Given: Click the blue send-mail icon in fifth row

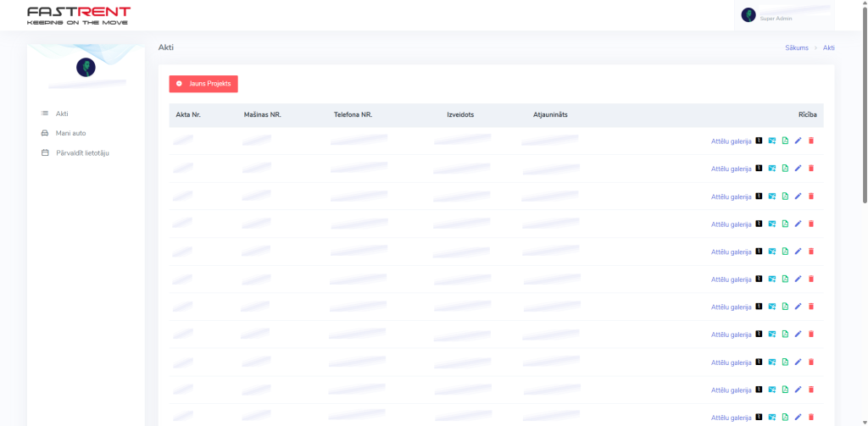Looking at the screenshot, I should pos(772,252).
